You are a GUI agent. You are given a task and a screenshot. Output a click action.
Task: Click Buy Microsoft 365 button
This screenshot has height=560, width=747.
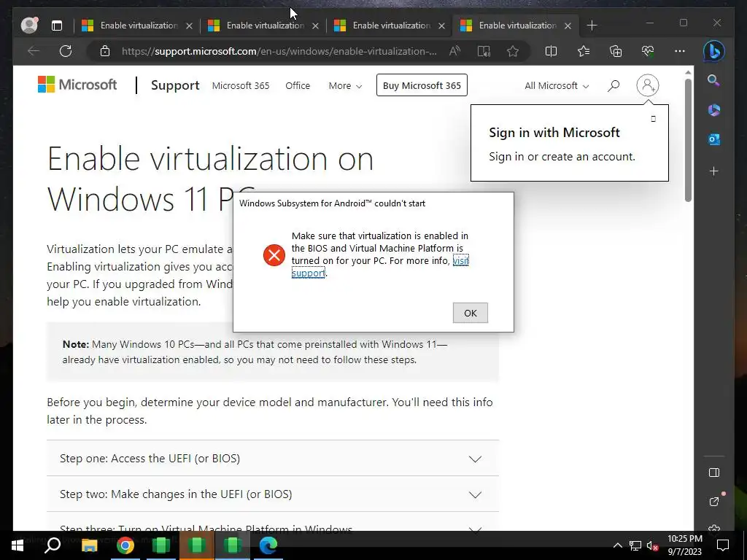[x=422, y=85]
